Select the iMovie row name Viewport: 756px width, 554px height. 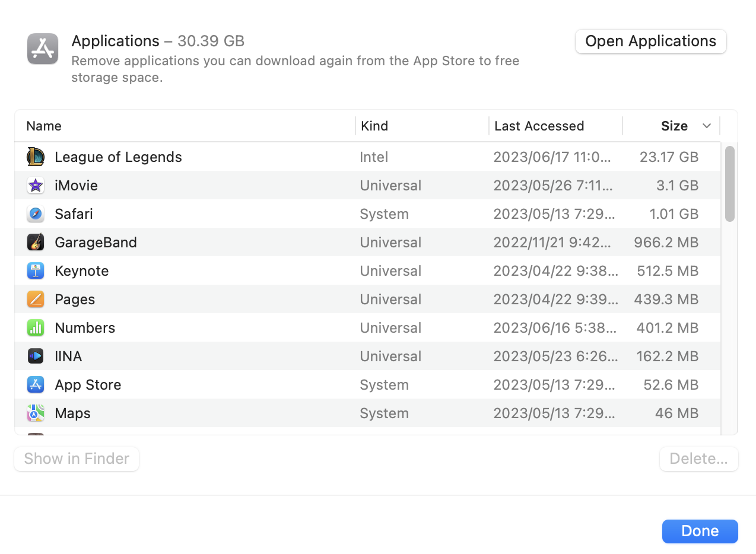76,186
